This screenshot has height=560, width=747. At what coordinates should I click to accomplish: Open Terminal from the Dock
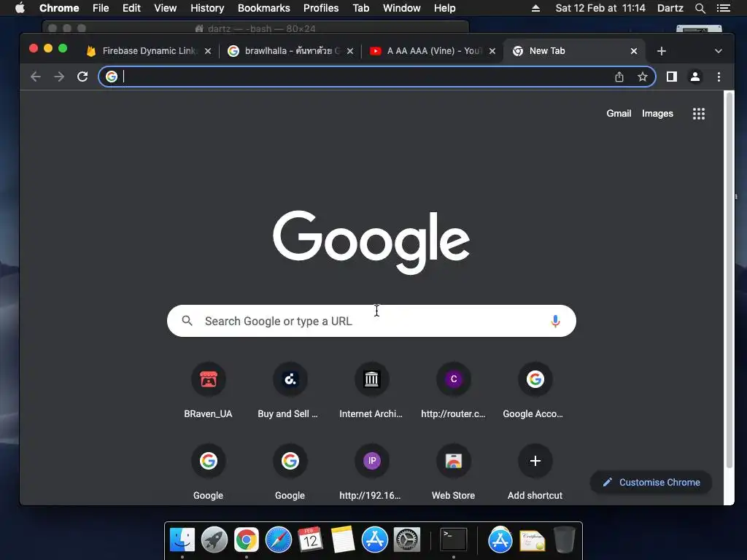pos(454,540)
